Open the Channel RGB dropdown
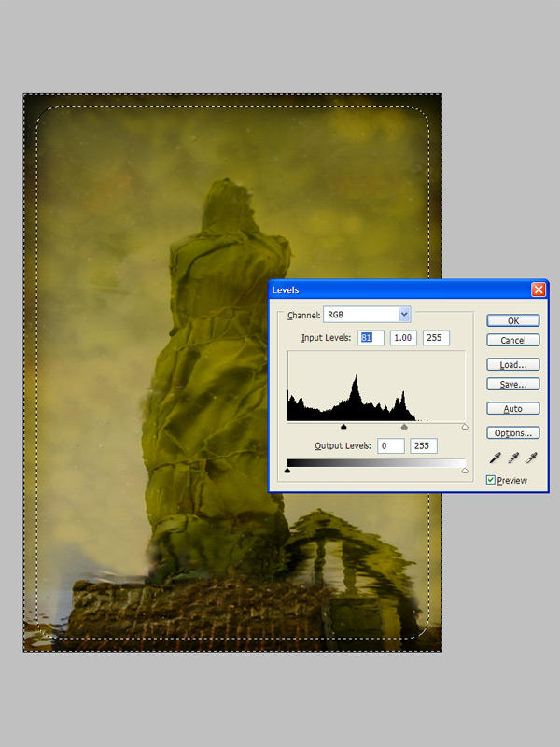The image size is (560, 747). 367,315
